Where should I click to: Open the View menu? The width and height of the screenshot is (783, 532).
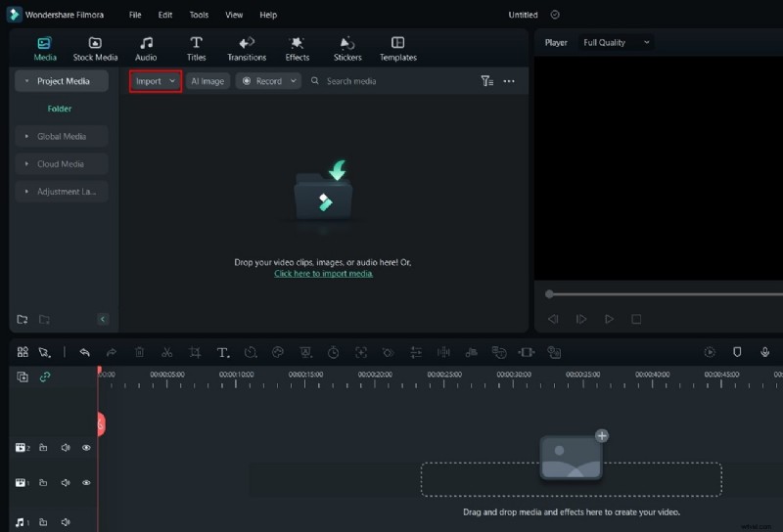tap(234, 15)
